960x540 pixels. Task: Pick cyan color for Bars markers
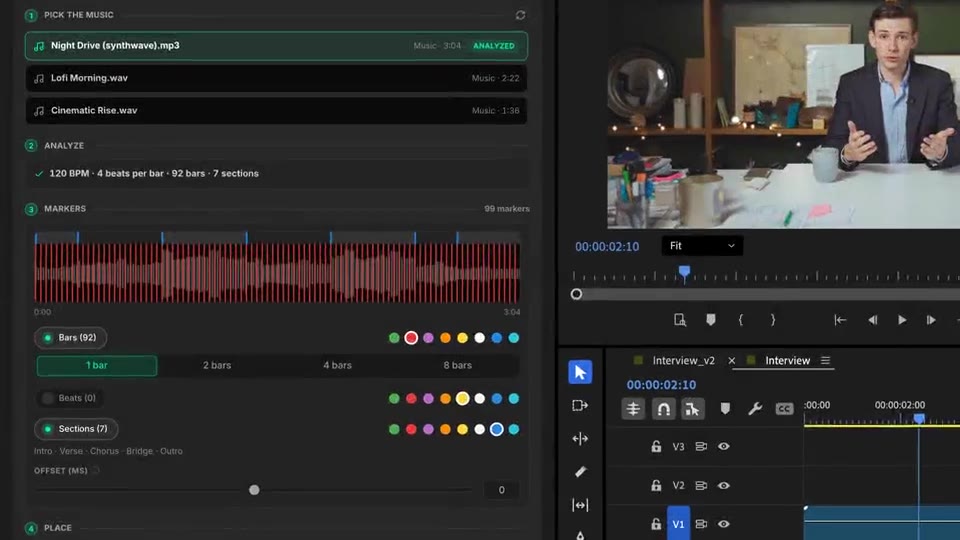click(514, 338)
